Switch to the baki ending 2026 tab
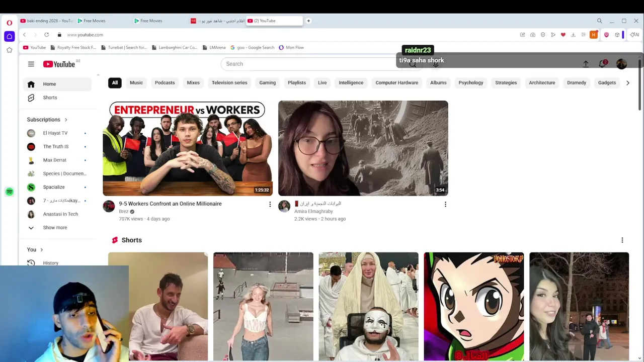The image size is (644, 362). point(46,21)
